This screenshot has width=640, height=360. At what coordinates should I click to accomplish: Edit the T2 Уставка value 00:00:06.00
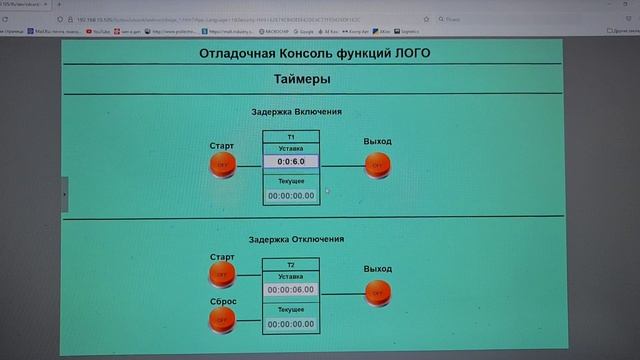[291, 289]
